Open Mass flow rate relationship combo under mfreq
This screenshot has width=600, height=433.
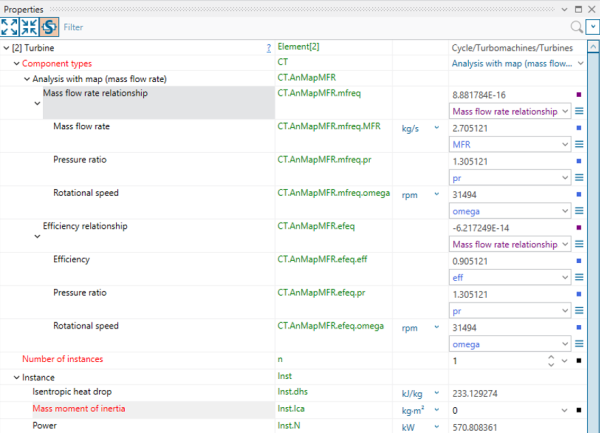tap(510, 111)
